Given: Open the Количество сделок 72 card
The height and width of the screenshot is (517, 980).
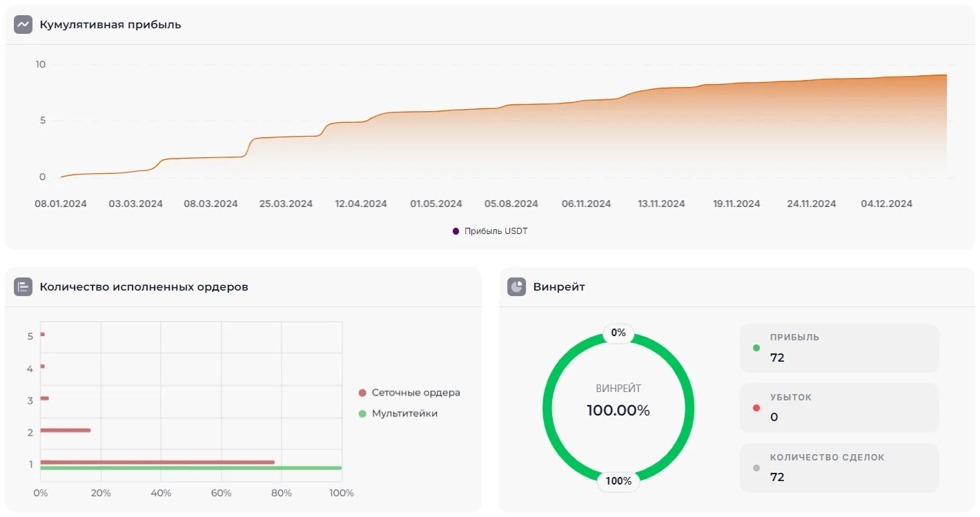Looking at the screenshot, I should point(839,467).
